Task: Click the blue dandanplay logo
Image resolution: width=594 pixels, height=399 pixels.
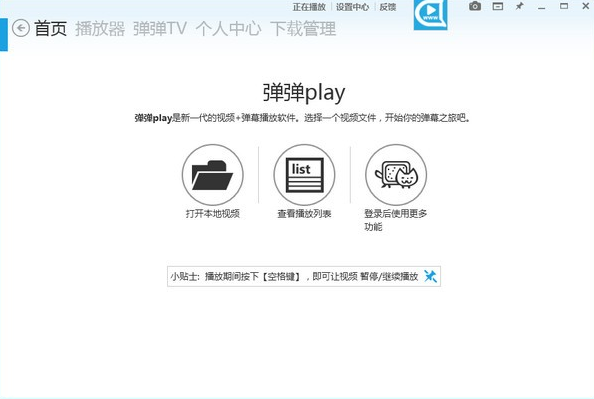Action: pyautogui.click(x=430, y=14)
